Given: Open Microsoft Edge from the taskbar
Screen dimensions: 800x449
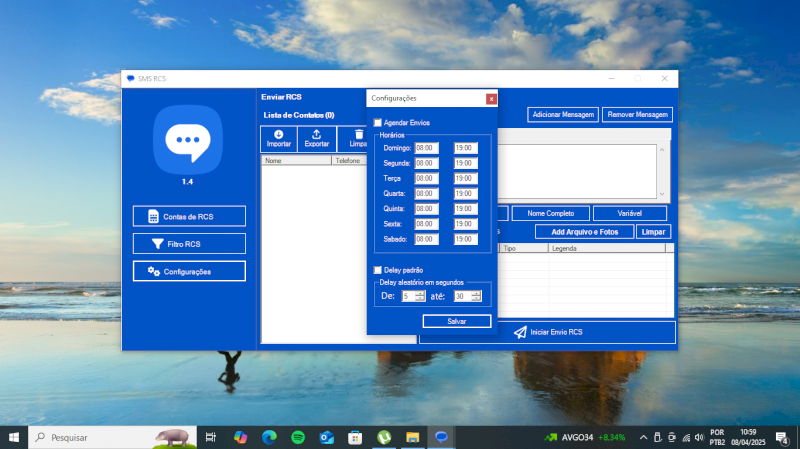Looking at the screenshot, I should click(x=269, y=437).
